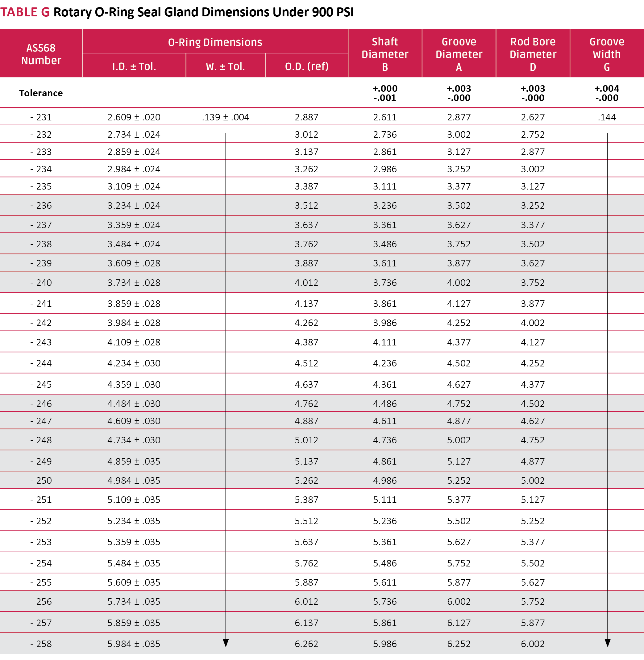
Task: Click the down arrowhead in Groove Width column
Action: [608, 643]
